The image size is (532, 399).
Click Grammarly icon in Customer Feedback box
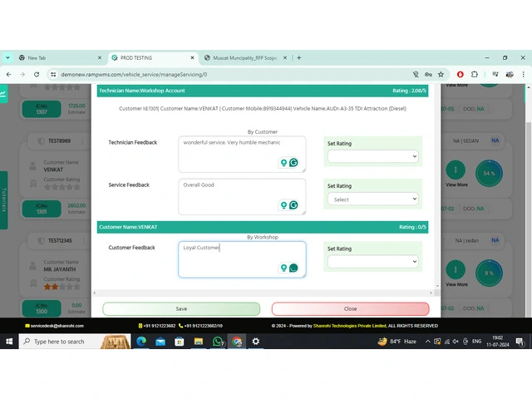coord(293,268)
